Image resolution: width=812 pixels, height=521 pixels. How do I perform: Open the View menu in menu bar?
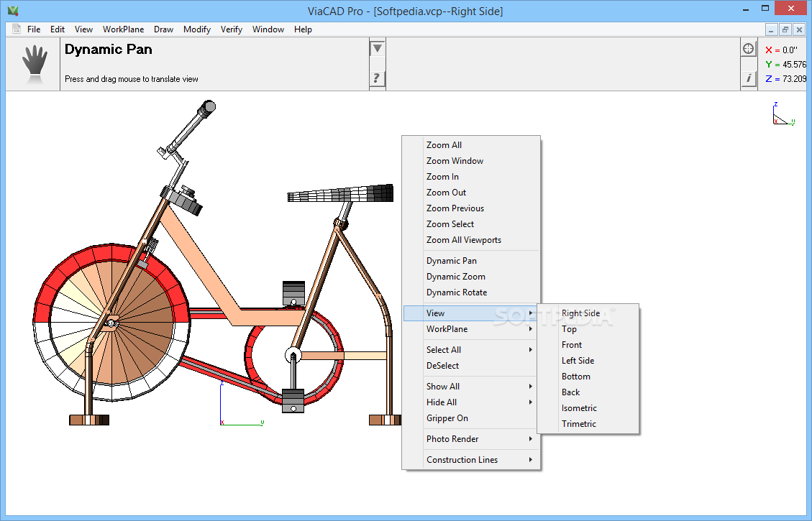[x=83, y=29]
